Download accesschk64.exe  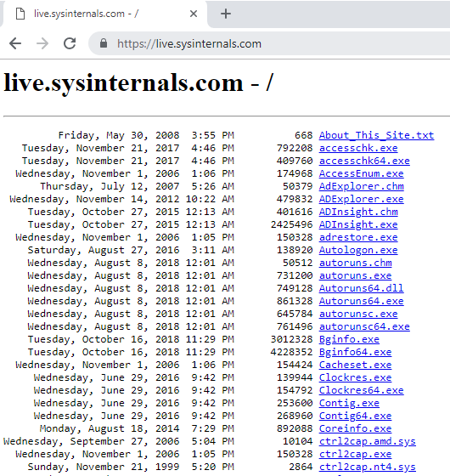pos(364,161)
